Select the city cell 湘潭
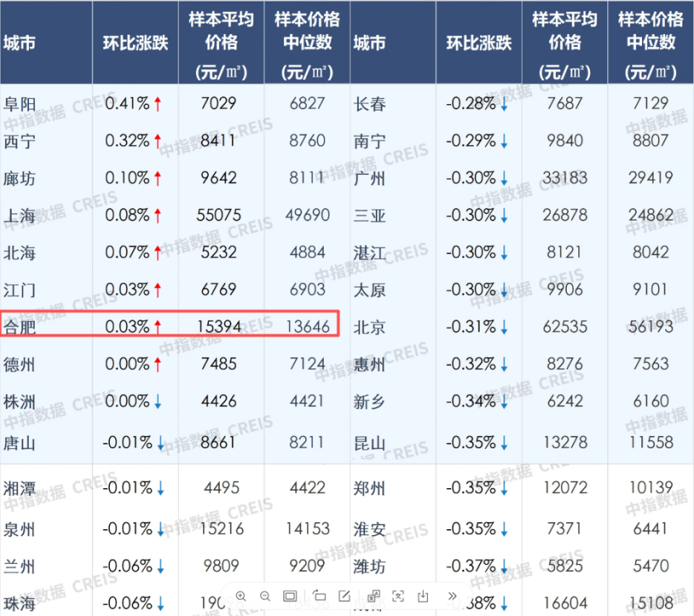Image resolution: width=694 pixels, height=616 pixels. (20, 489)
